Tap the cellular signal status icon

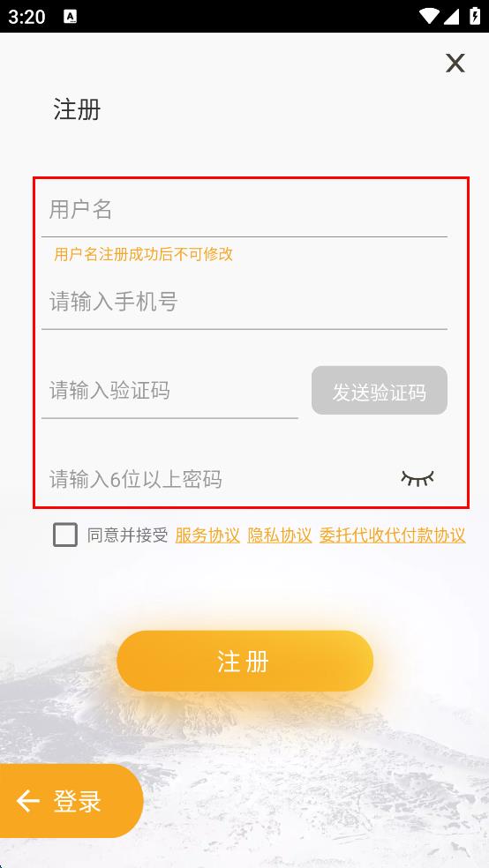click(451, 16)
